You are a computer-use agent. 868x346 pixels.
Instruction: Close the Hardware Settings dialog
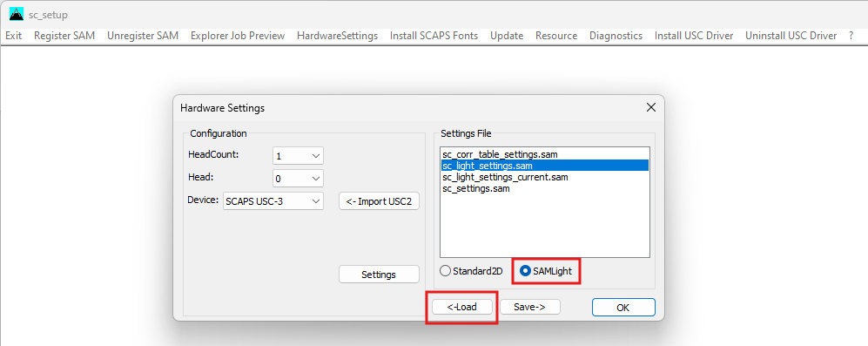pos(651,107)
